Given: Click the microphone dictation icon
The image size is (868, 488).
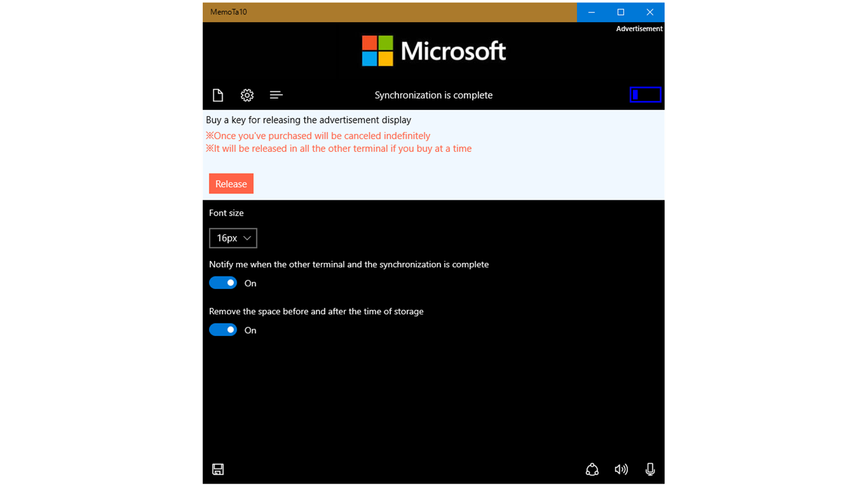Looking at the screenshot, I should (x=650, y=469).
